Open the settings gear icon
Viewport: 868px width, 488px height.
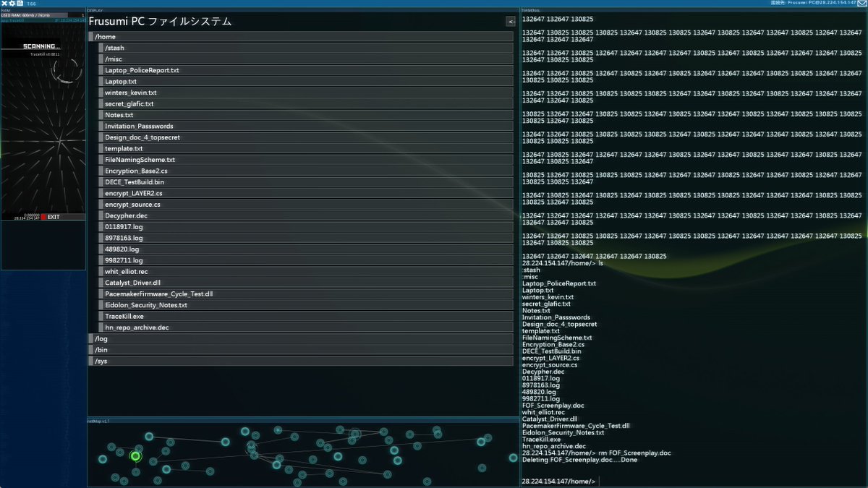click(12, 4)
